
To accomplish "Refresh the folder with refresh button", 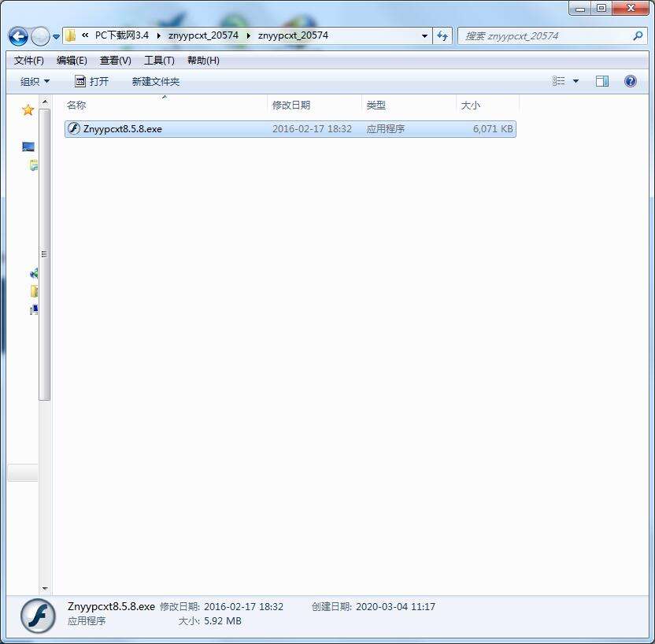I will 442,36.
